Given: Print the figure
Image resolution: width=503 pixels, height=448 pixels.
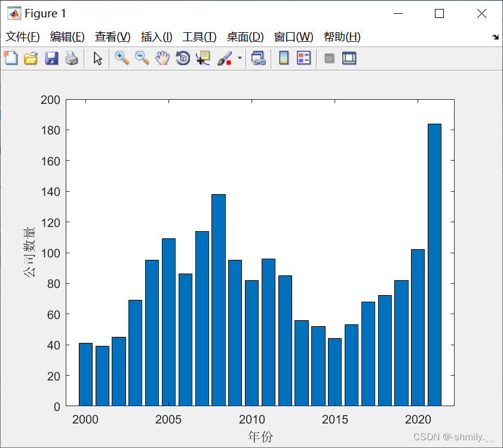Looking at the screenshot, I should [72, 58].
